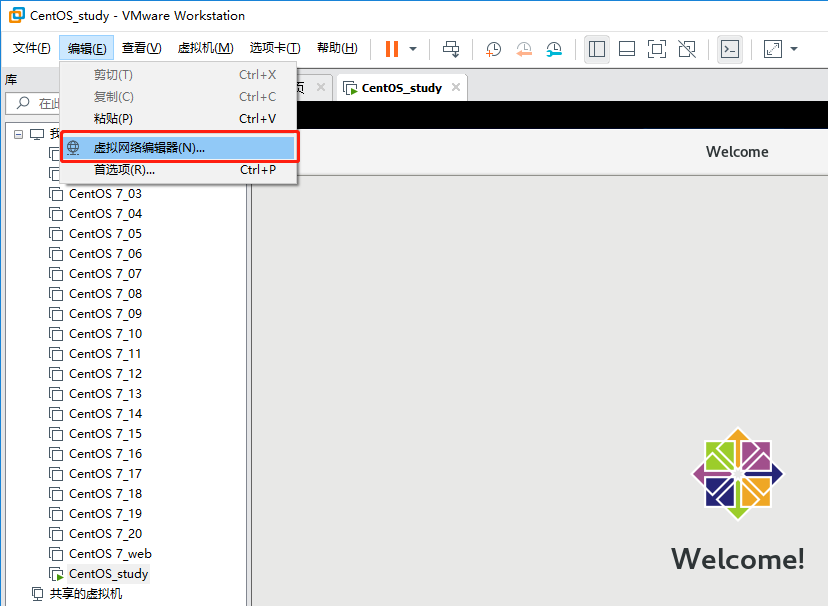Click the Revert to snapshot icon

coord(524,49)
